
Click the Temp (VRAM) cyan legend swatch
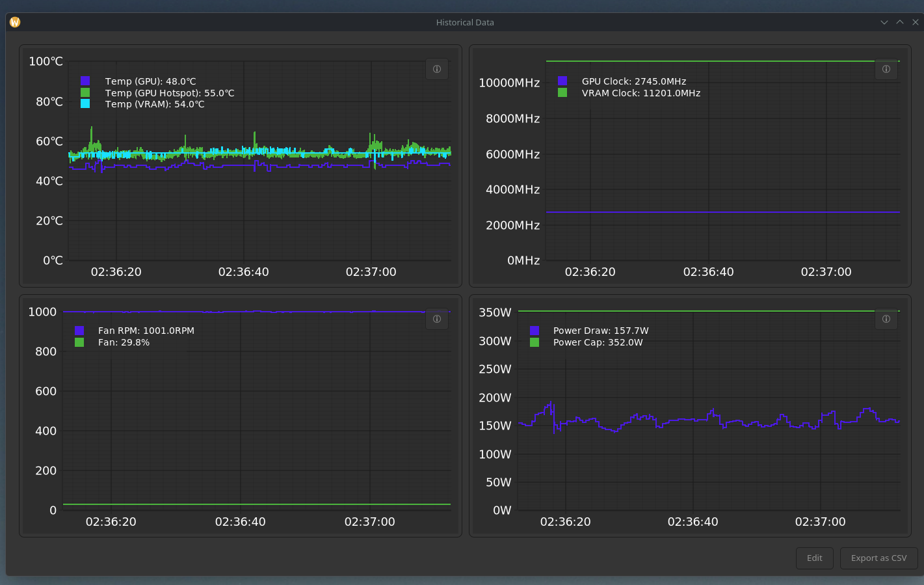point(85,104)
